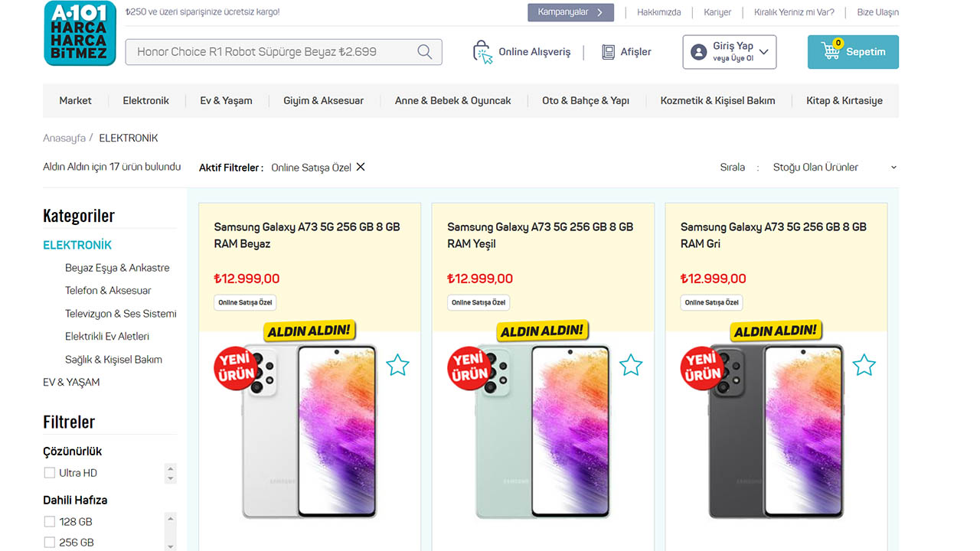This screenshot has width=980, height=551.
Task: Select the Kozmetik & Kişisel Bakım menu
Action: tap(717, 100)
